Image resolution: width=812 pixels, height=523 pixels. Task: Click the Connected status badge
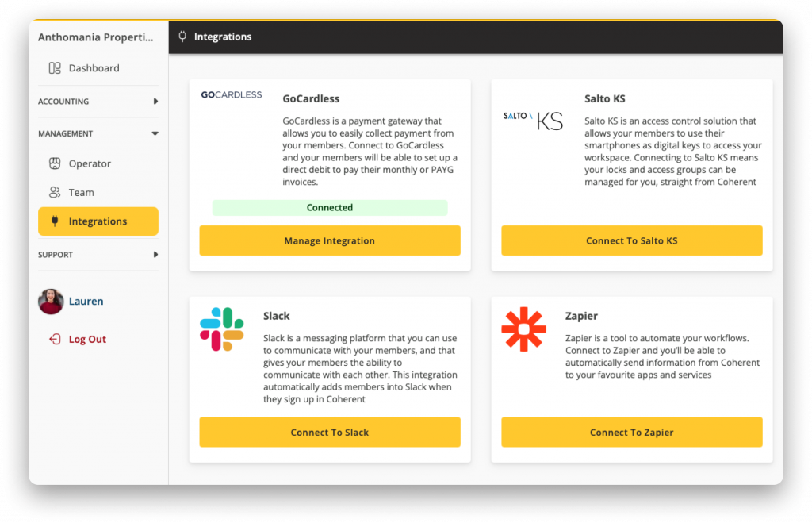click(x=330, y=207)
